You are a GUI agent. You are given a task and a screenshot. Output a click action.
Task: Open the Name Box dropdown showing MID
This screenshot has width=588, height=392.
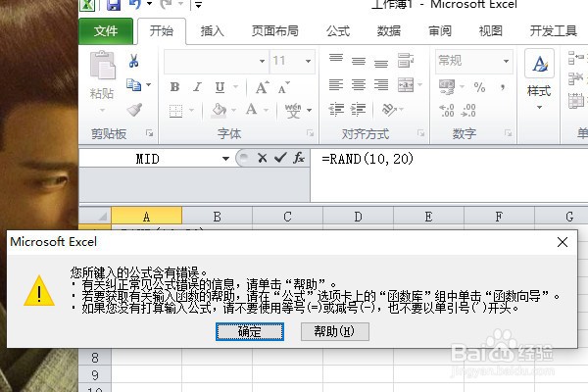tap(225, 159)
